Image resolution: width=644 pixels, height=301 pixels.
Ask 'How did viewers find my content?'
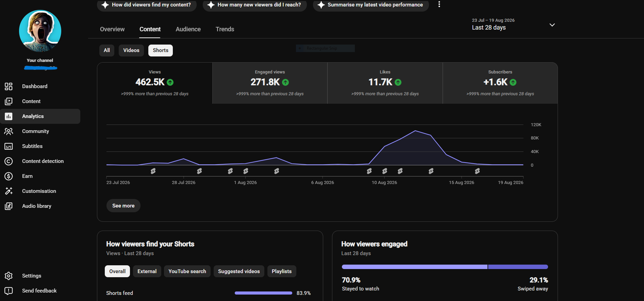click(x=147, y=5)
